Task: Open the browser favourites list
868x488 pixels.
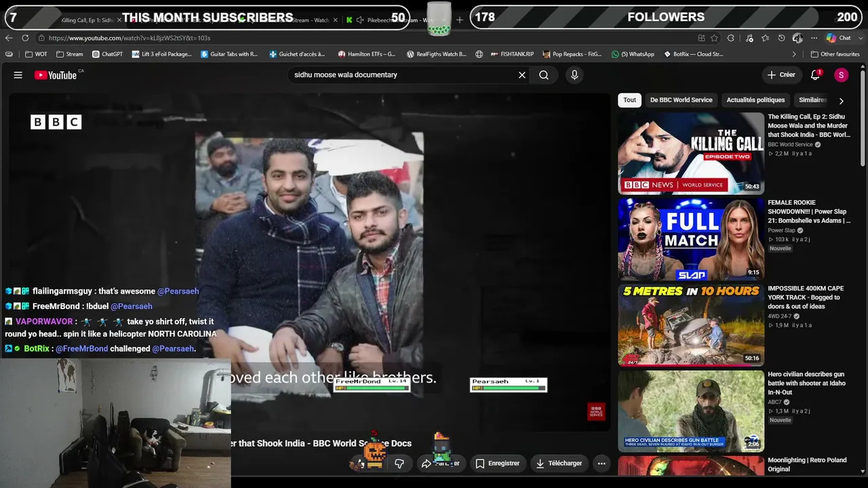Action: tap(765, 38)
